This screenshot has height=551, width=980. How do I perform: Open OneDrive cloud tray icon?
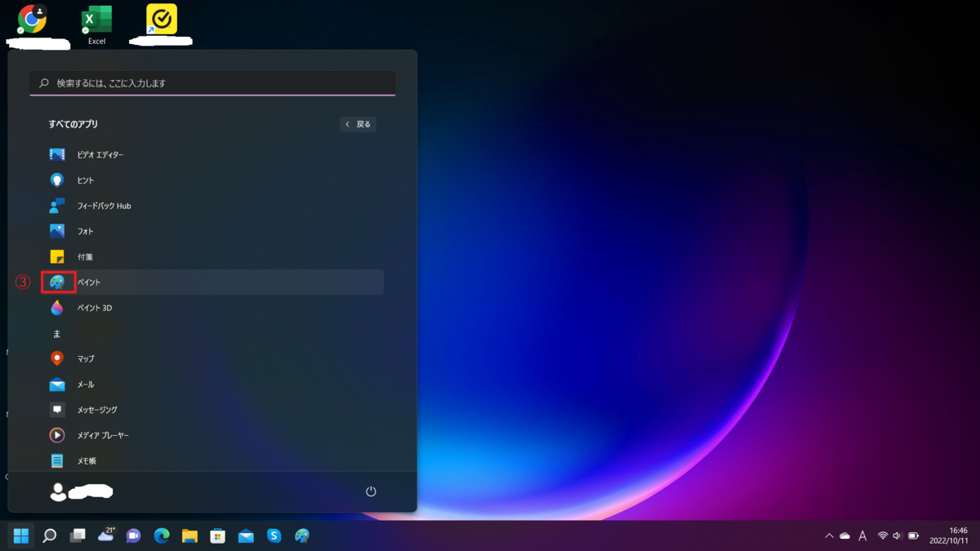coord(845,535)
